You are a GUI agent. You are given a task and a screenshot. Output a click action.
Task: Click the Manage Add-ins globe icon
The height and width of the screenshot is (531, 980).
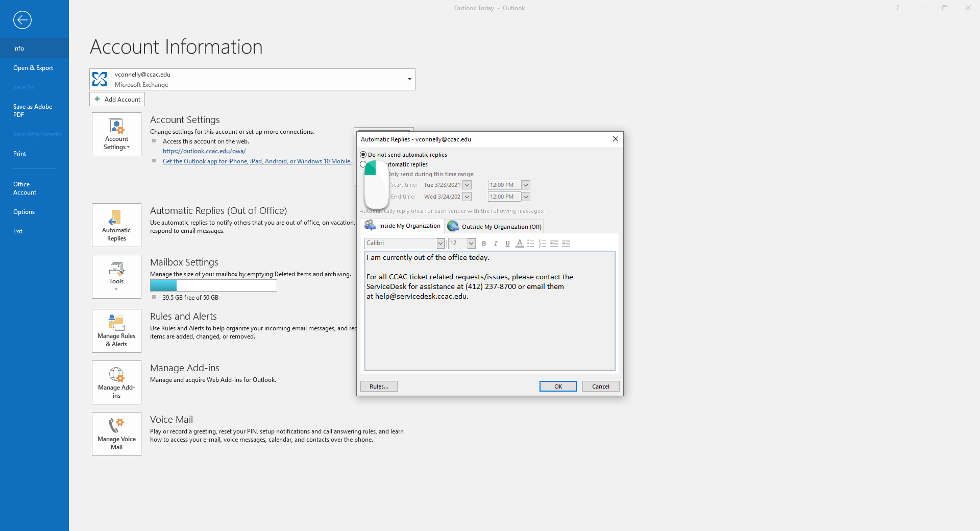pyautogui.click(x=116, y=382)
